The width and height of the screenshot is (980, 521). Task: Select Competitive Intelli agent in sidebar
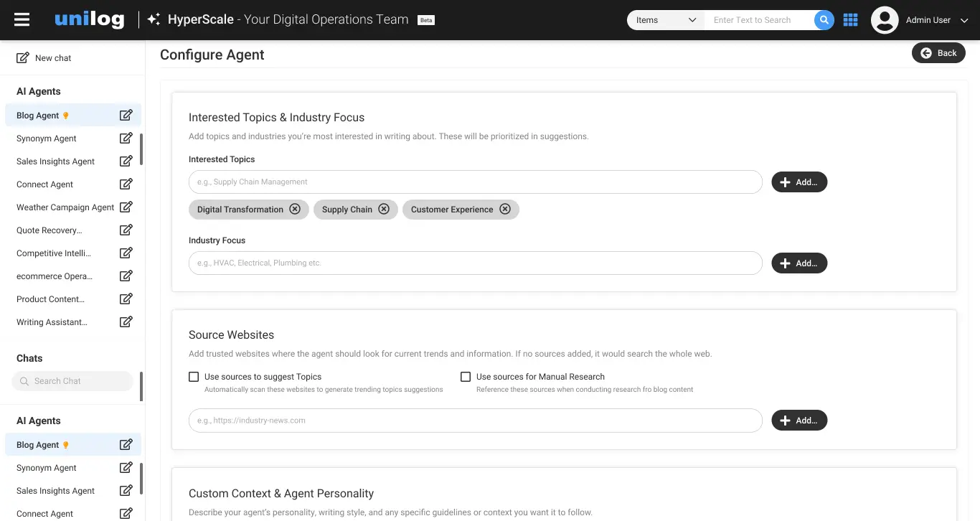tap(54, 253)
